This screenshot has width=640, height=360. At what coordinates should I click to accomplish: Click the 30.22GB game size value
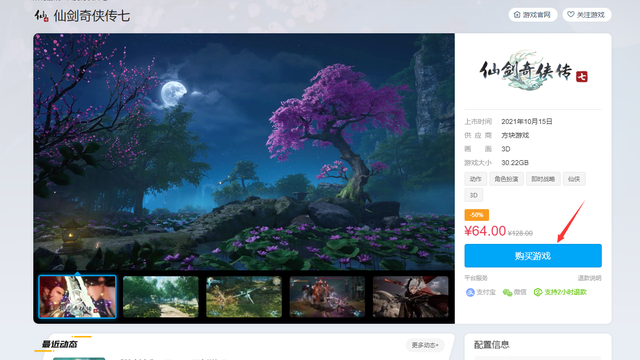point(515,162)
